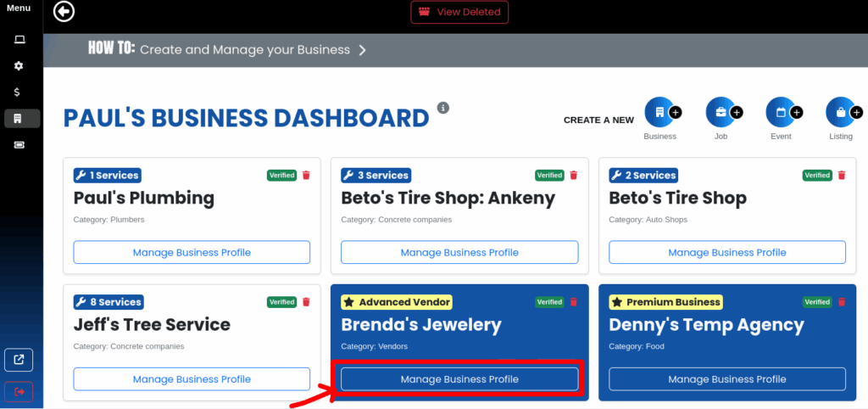Expand the How To business guide chevron
This screenshot has height=409, width=868.
(363, 50)
